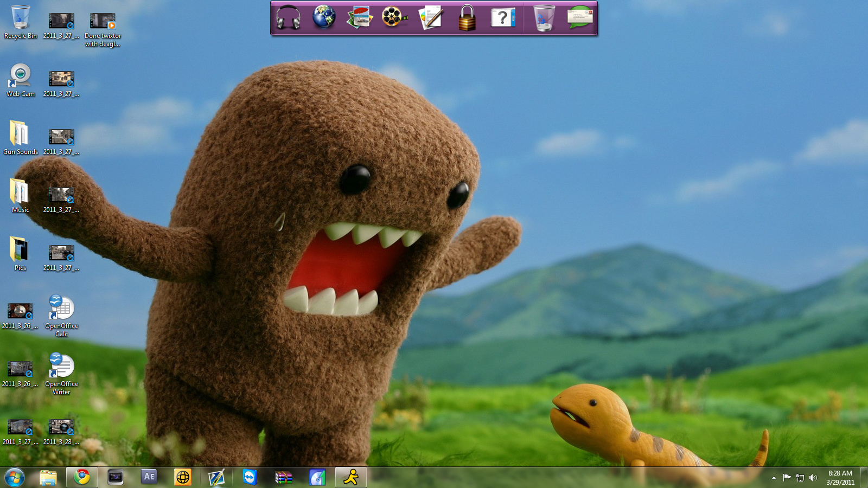Click the orange globe icon in taskbar
The width and height of the screenshot is (868, 488).
point(183,477)
